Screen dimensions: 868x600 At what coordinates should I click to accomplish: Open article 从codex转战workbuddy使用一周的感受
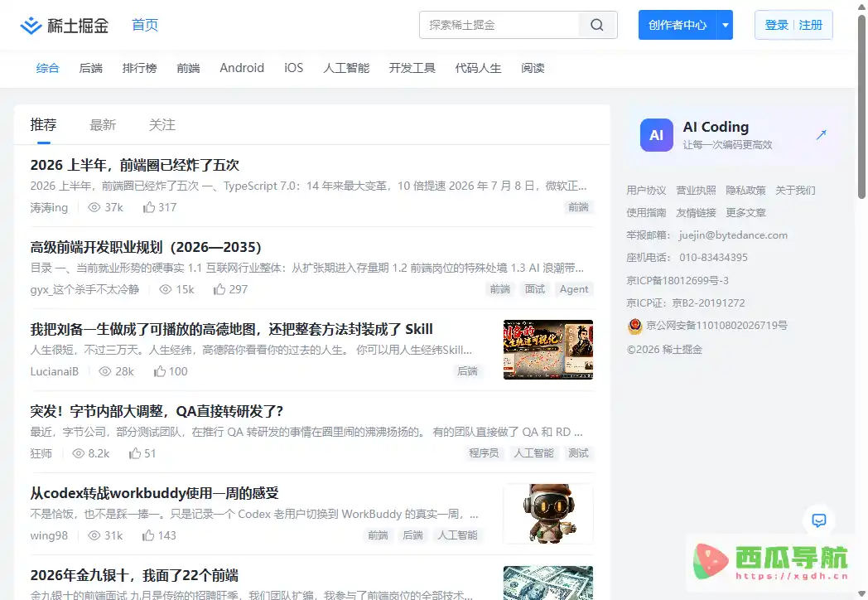pos(154,493)
